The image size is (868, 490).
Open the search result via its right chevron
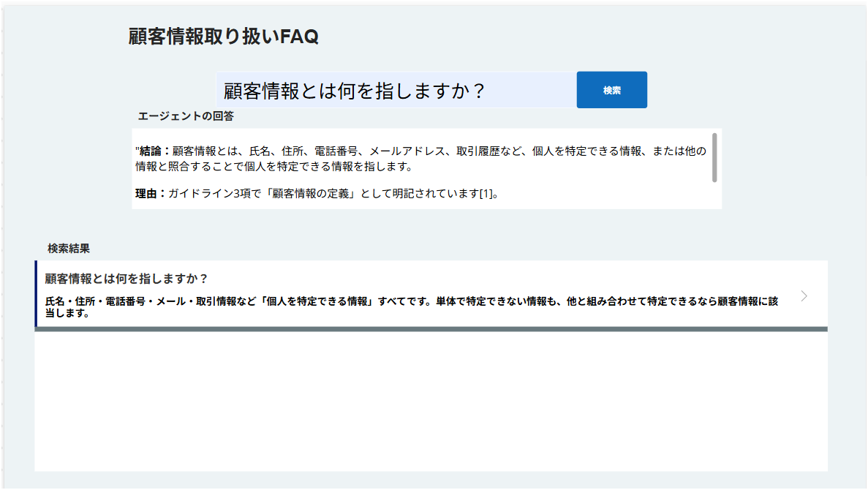[804, 296]
